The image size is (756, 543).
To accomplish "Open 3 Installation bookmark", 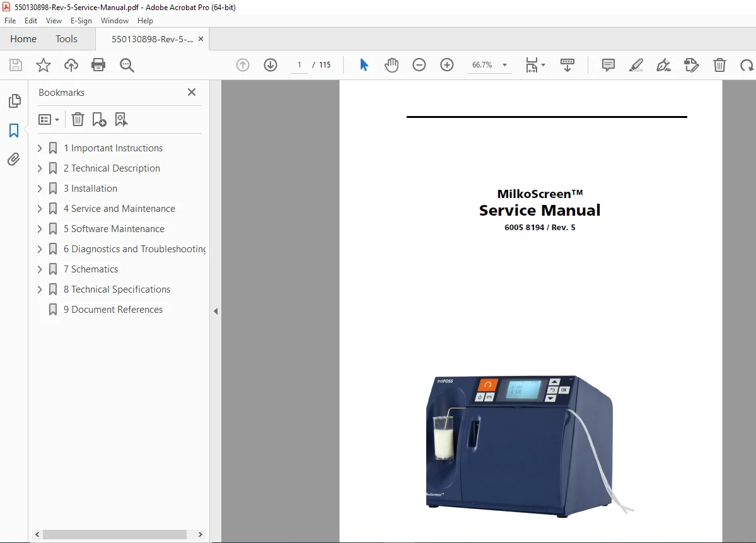I will (90, 189).
